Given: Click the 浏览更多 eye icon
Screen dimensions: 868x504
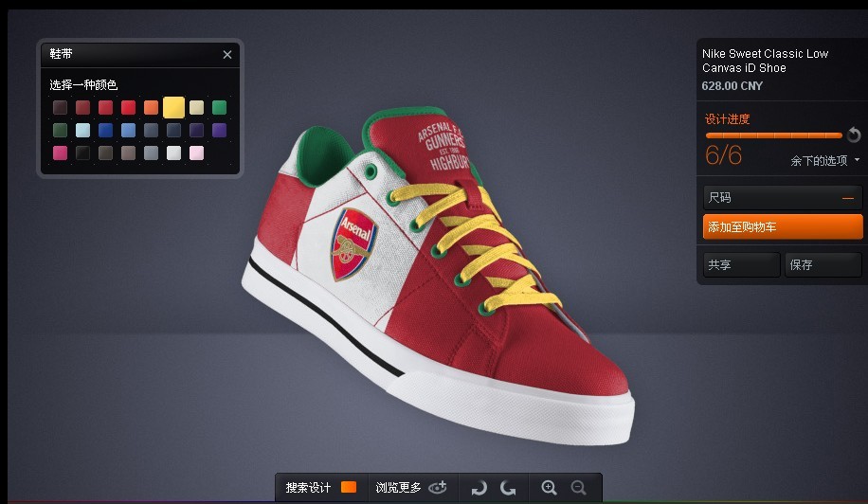Looking at the screenshot, I should 437,488.
